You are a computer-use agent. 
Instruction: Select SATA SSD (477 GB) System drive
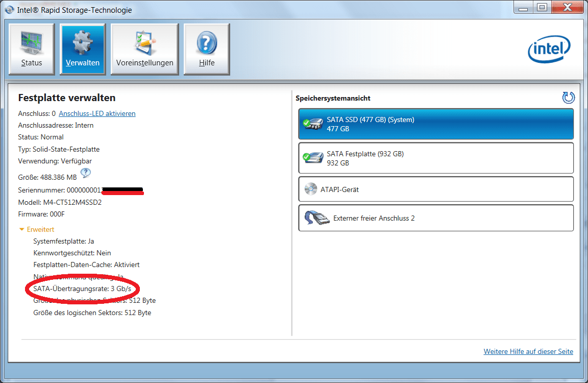436,124
